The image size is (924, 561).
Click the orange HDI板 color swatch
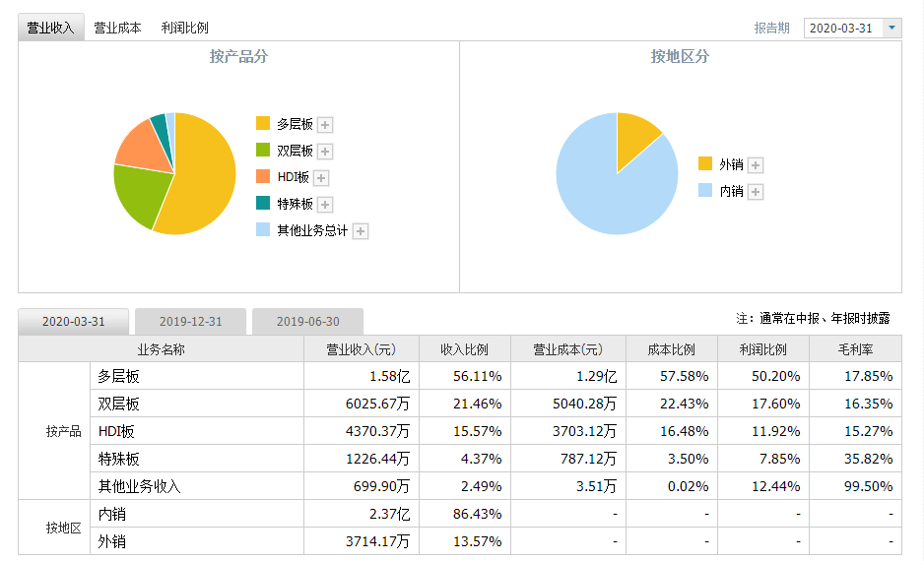263,177
